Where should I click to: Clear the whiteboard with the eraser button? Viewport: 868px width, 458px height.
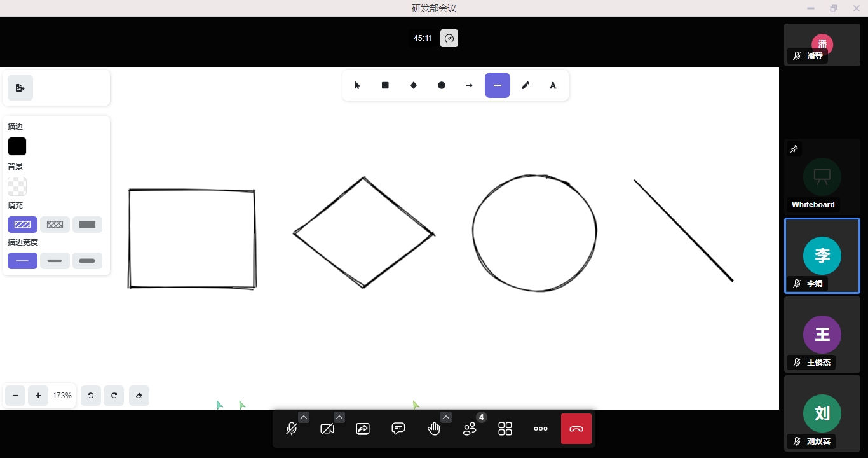pyautogui.click(x=139, y=396)
